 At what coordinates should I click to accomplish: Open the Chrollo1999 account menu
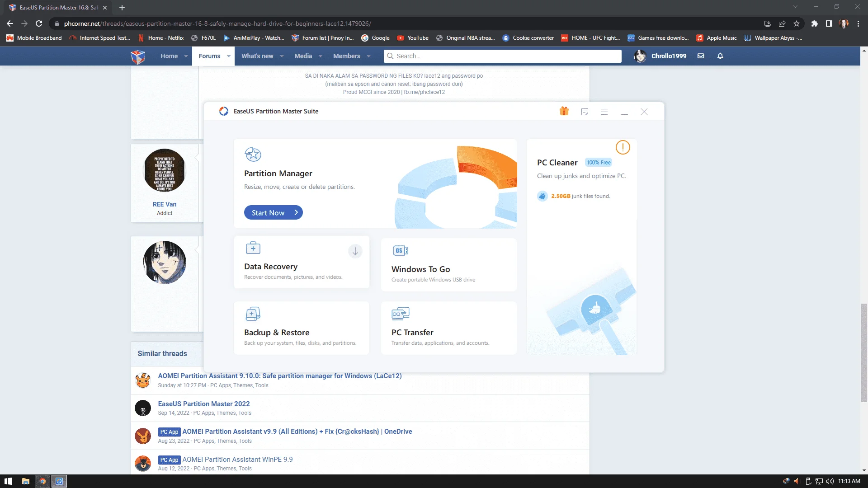click(x=660, y=56)
